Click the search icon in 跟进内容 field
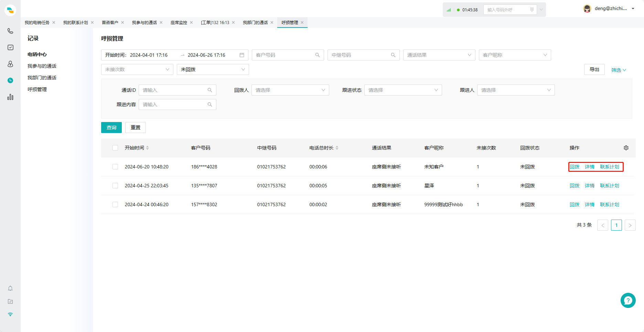 pos(210,104)
